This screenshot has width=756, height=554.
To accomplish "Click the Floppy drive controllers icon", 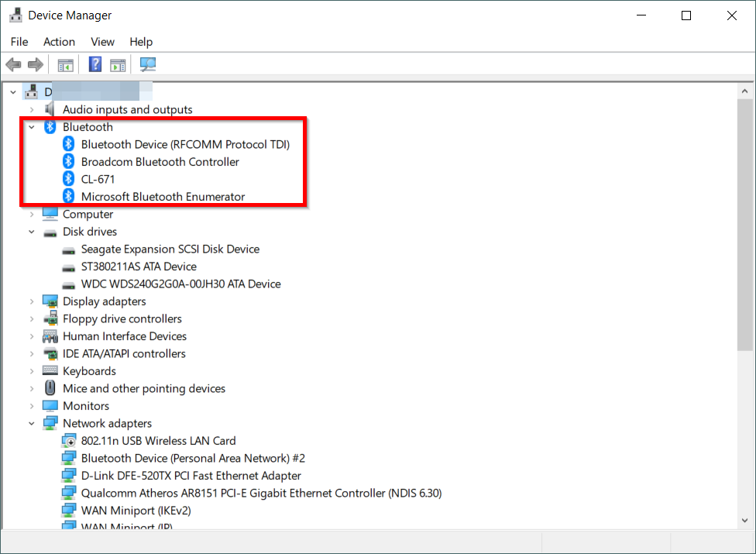I will point(50,318).
